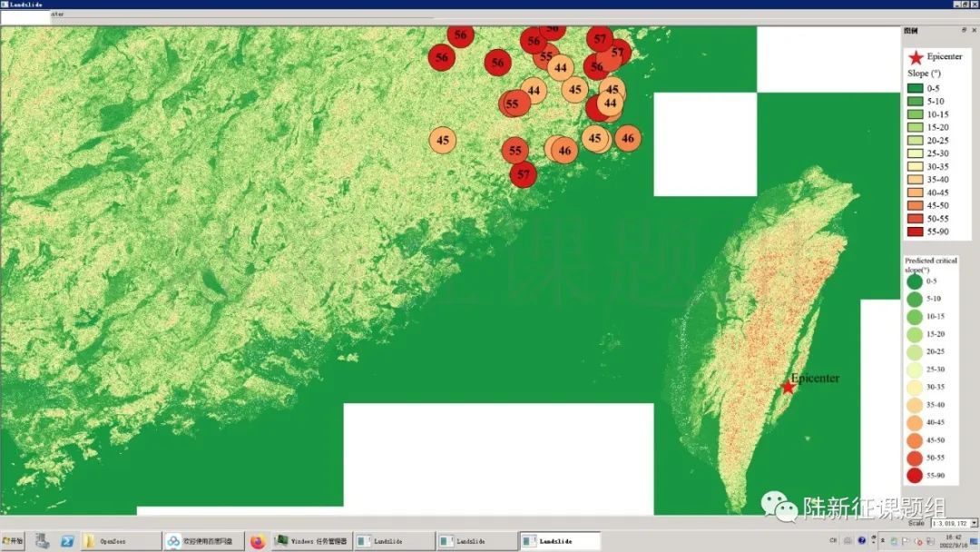The width and height of the screenshot is (980, 552).
Task: Switch to the OpenSees taskbar window
Action: (122, 541)
